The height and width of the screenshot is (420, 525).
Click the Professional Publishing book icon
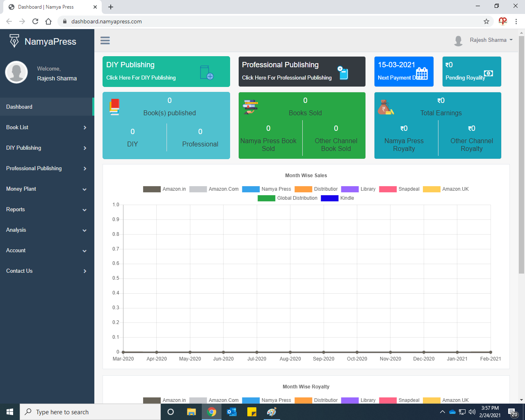point(343,73)
